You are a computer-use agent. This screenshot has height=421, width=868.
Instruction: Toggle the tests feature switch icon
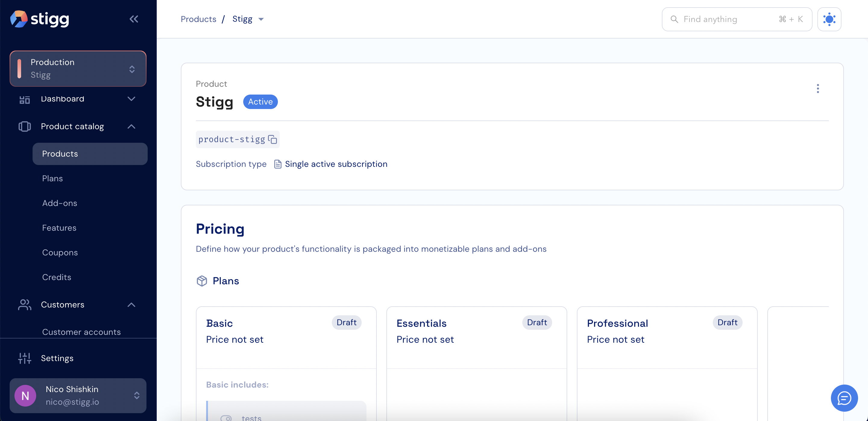226,418
